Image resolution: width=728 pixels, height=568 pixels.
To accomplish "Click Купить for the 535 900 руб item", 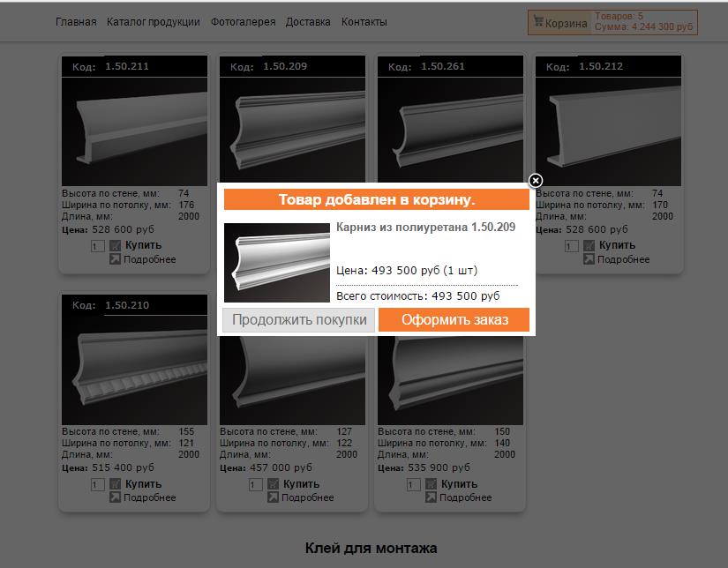I will coord(459,483).
